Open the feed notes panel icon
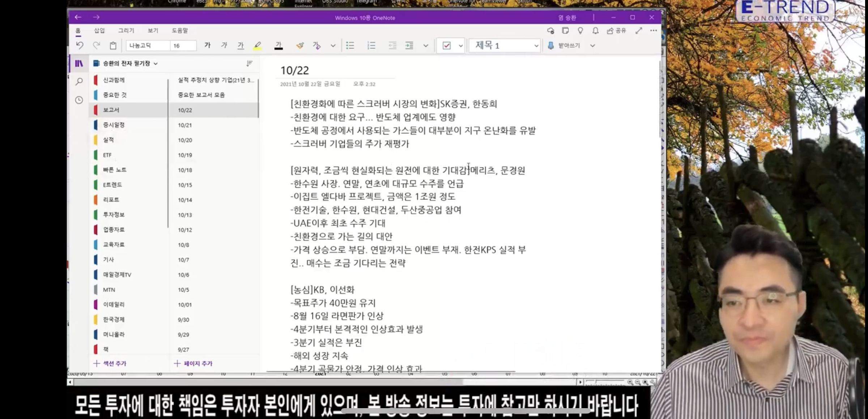This screenshot has width=868, height=419. 565,31
